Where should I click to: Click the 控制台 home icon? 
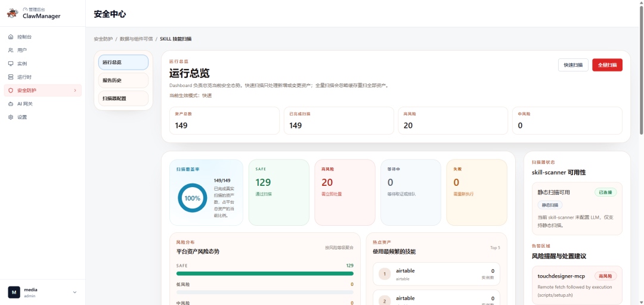coord(11,37)
